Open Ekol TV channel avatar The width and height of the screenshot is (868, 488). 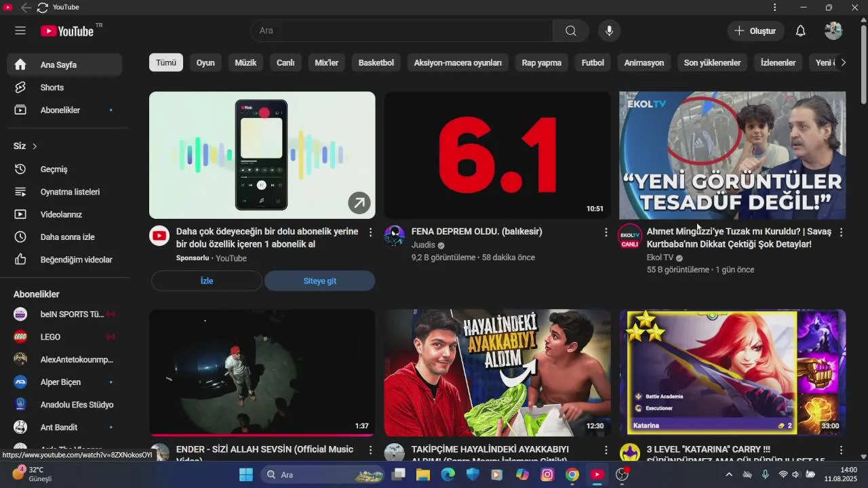[630, 236]
